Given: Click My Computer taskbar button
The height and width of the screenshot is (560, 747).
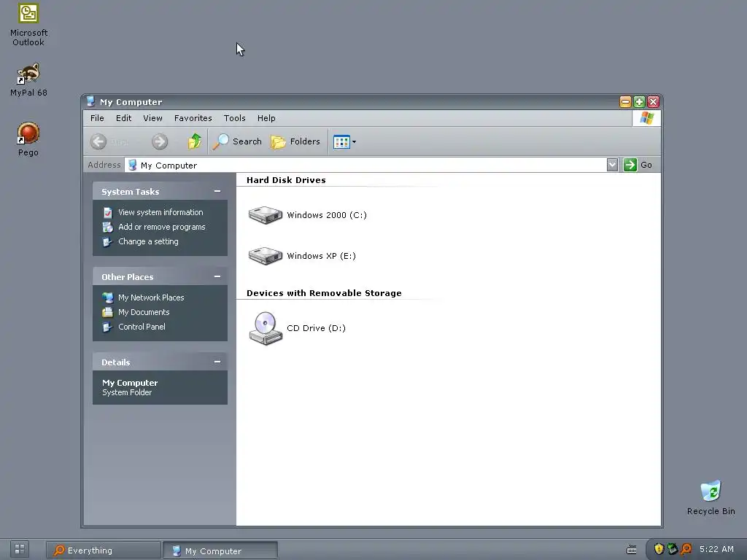Looking at the screenshot, I should 220,551.
